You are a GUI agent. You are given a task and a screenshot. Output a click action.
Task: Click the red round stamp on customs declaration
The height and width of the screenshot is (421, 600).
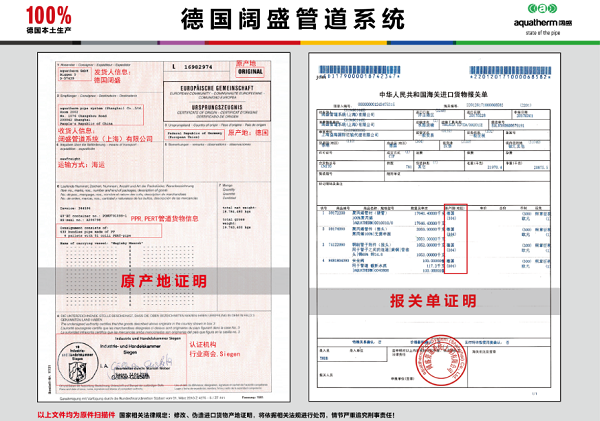tap(441, 360)
